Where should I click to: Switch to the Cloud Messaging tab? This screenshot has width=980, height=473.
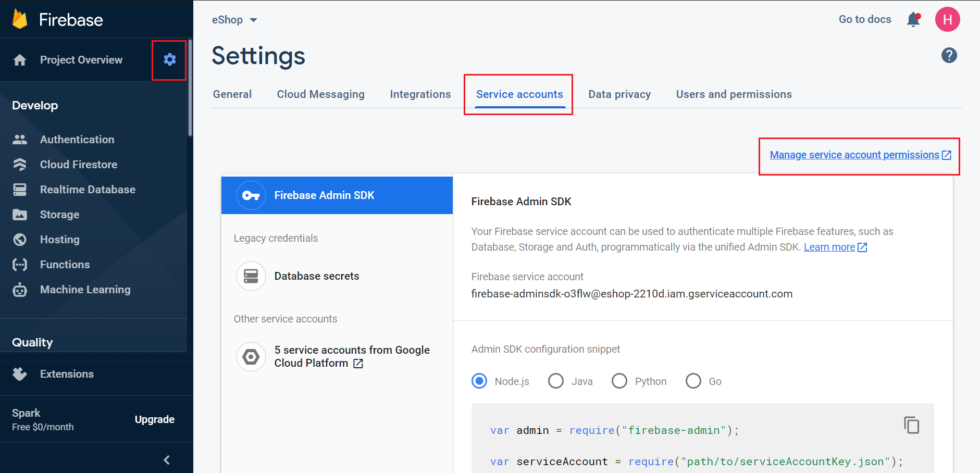click(x=320, y=94)
